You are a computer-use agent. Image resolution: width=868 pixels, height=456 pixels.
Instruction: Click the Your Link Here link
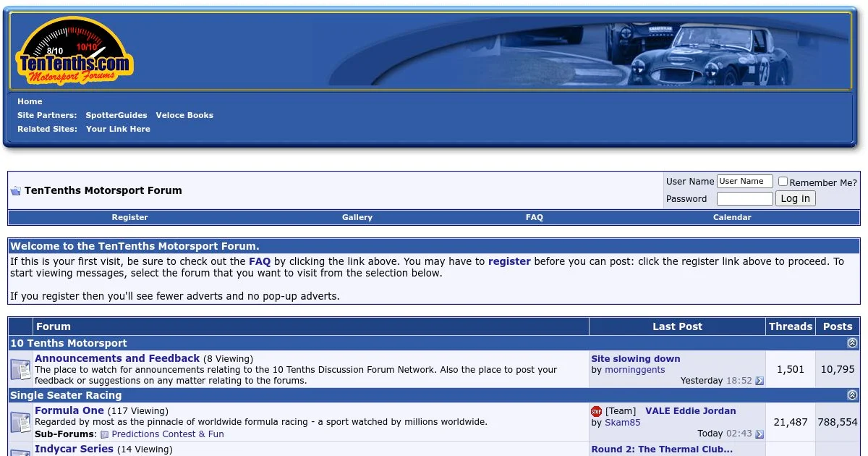coord(118,129)
